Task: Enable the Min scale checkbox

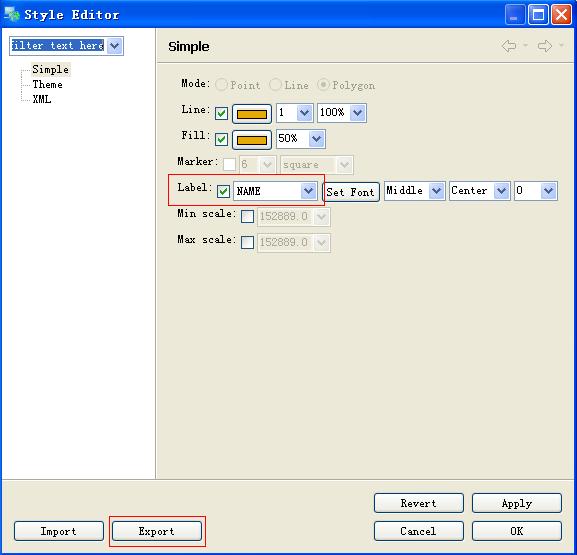Action: [x=247, y=216]
